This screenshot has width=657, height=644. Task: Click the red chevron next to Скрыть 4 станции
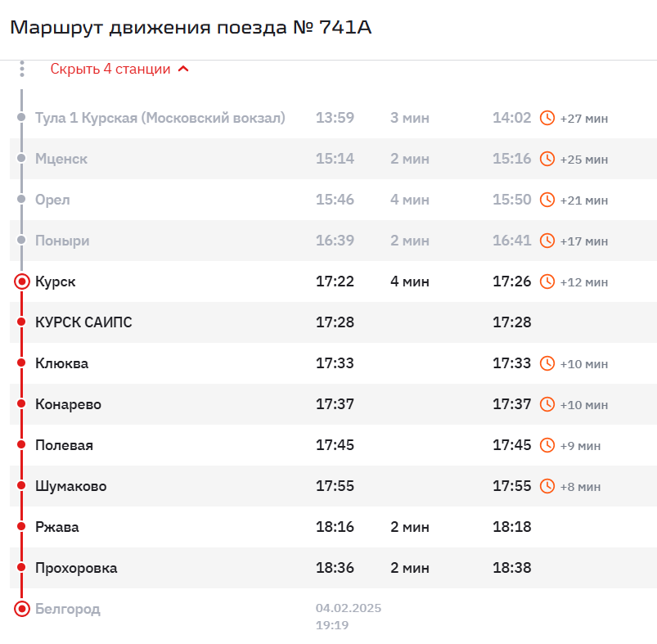click(183, 70)
